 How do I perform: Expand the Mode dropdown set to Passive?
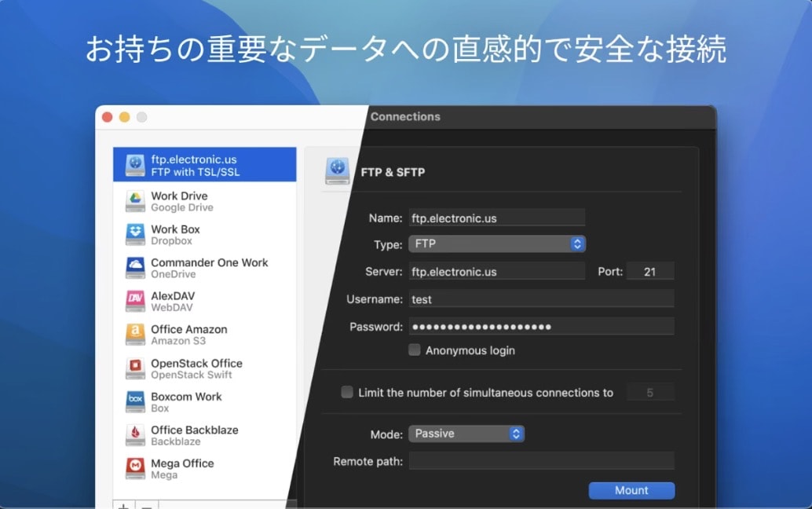[x=466, y=434]
